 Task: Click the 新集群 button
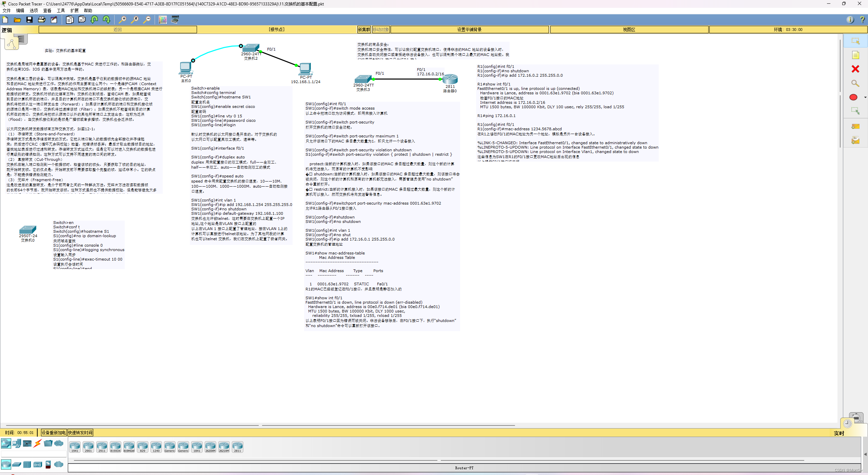(364, 30)
